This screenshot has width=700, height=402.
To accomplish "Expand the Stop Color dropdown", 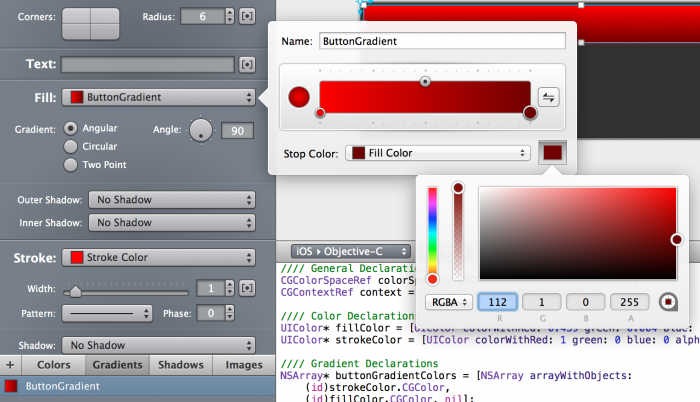I will click(x=437, y=153).
